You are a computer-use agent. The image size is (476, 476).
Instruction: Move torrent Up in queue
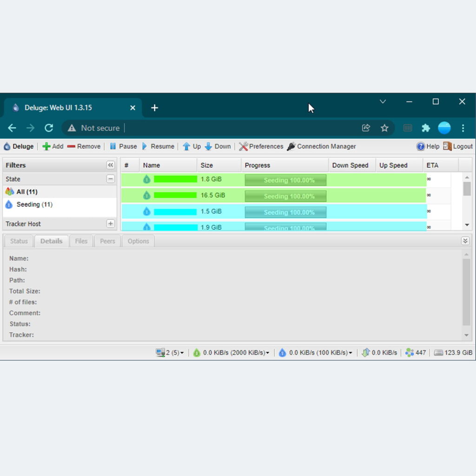pyautogui.click(x=192, y=146)
